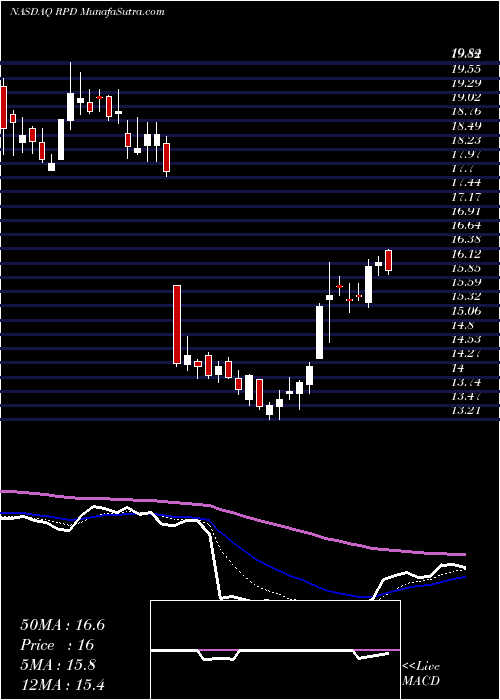This screenshot has height=700, width=500.
Task: Select the 19.55 price axis label
Action: (x=466, y=69)
